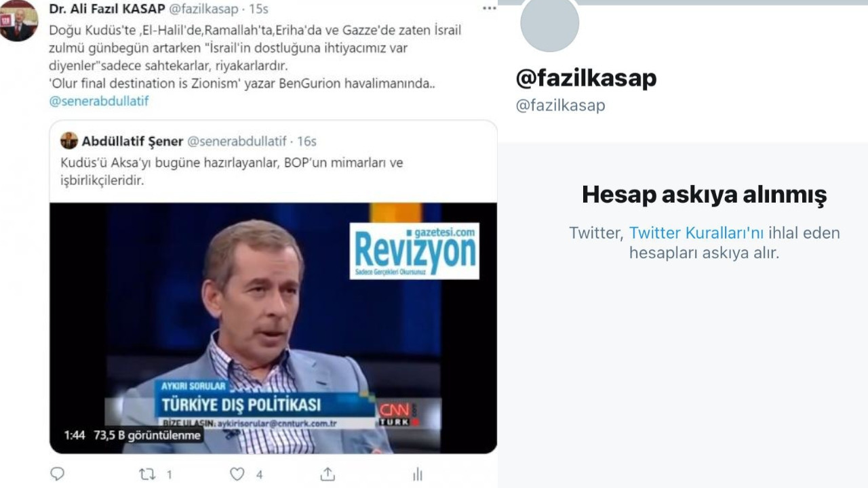
Task: Open the Abdüllatif Şener name in quoted tweet
Action: [x=133, y=141]
